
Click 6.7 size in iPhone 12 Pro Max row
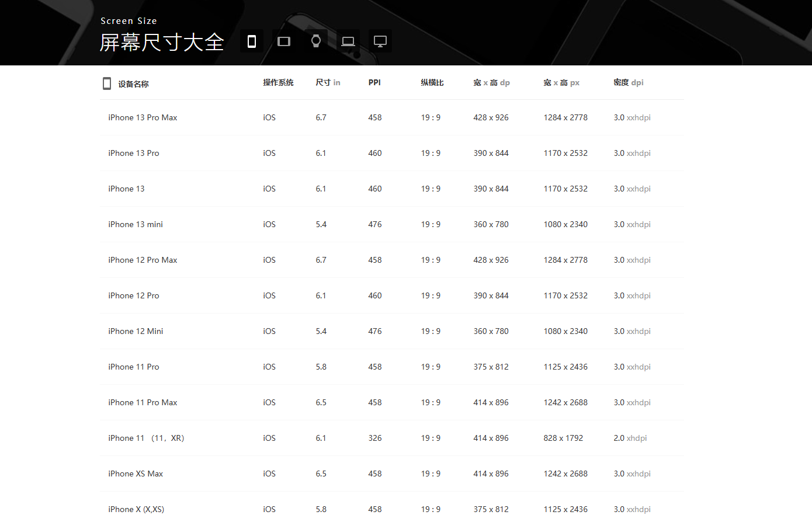coord(321,260)
